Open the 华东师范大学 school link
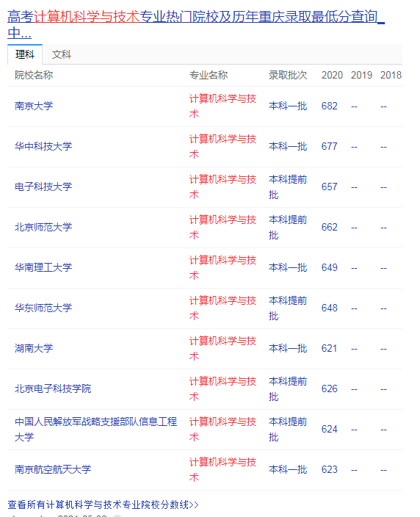The height and width of the screenshot is (517, 420). click(43, 308)
